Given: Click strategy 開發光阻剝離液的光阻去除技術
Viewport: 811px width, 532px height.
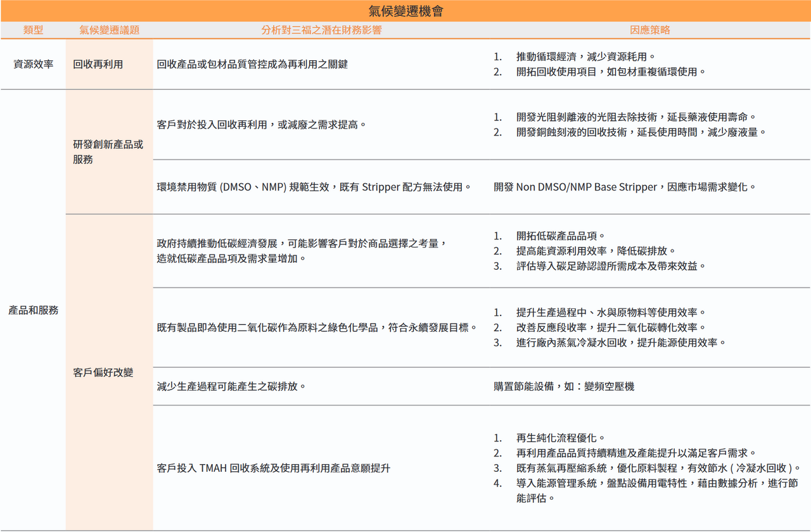Looking at the screenshot, I should 588,117.
